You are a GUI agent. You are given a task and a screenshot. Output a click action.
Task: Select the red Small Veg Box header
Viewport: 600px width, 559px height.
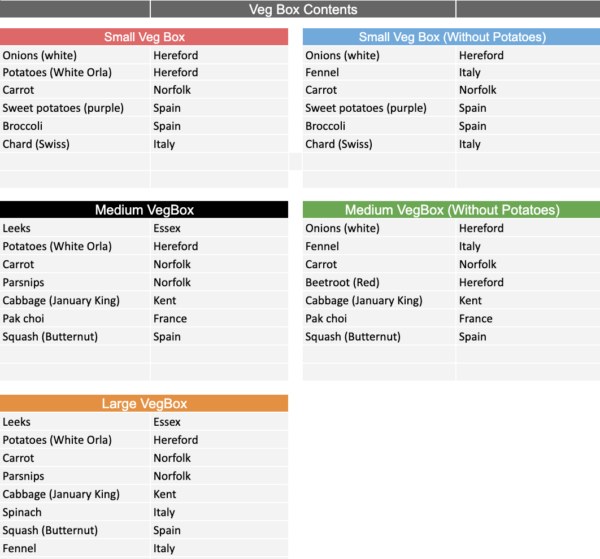(145, 37)
